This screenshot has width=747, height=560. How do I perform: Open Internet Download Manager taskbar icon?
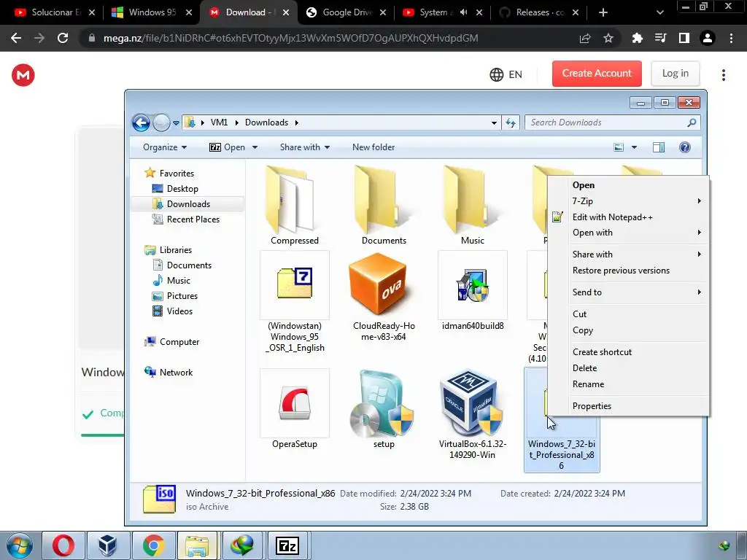coord(242,545)
